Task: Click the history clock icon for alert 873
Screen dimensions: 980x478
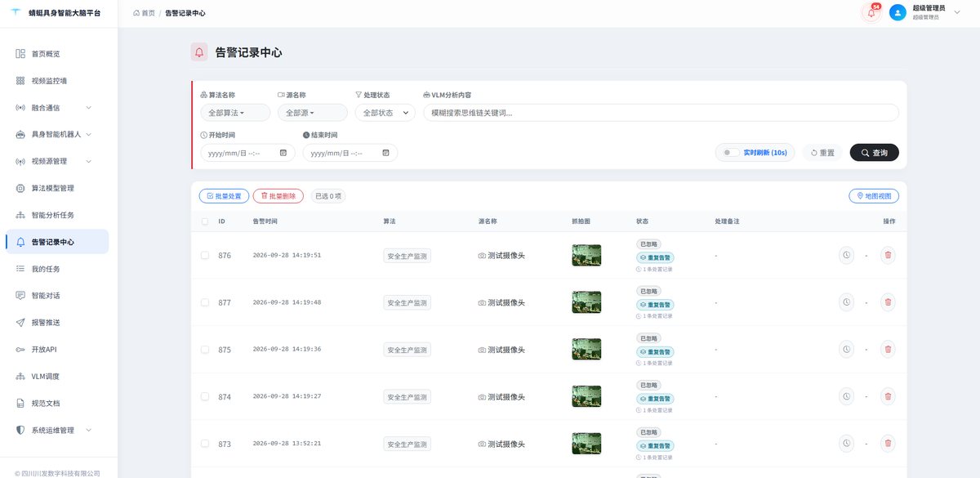Action: coord(846,444)
